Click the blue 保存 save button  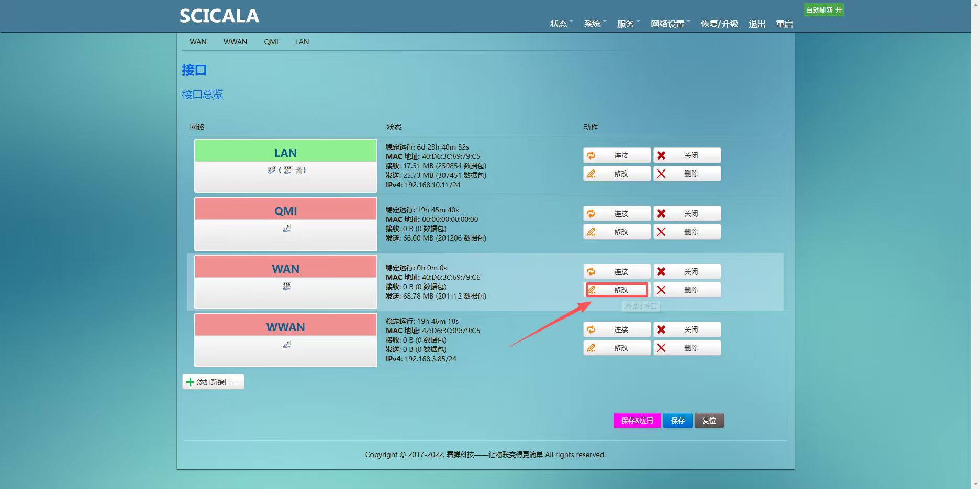tap(677, 420)
